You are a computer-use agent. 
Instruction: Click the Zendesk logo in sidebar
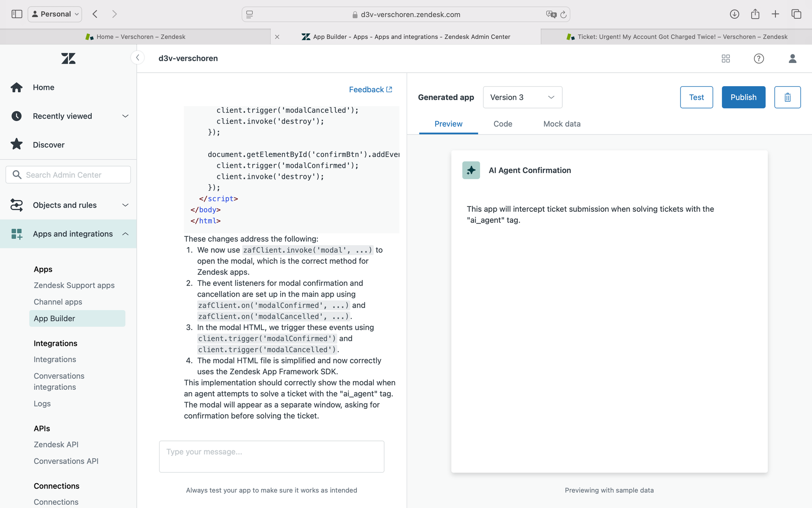coord(68,59)
